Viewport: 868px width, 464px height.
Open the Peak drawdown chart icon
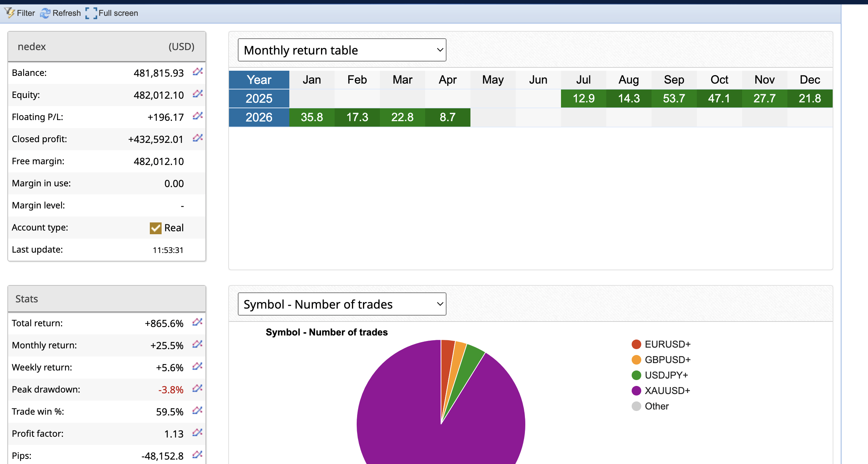pyautogui.click(x=198, y=389)
